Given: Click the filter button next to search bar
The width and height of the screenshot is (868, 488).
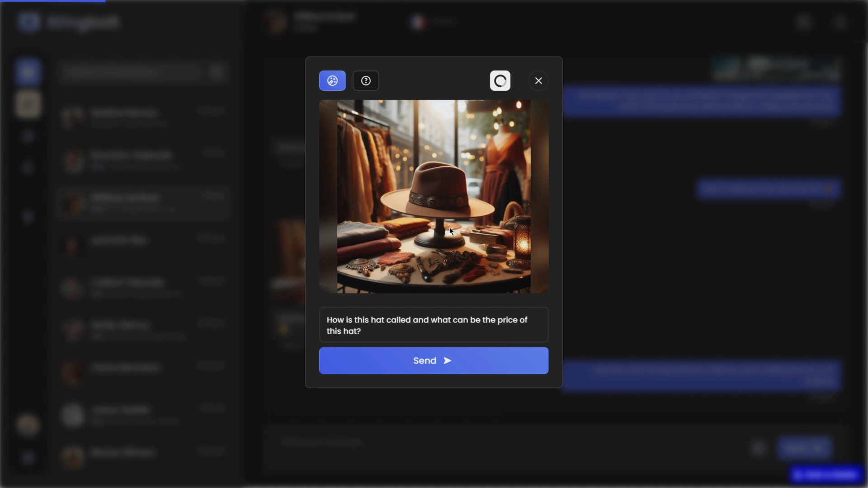Looking at the screenshot, I should (x=217, y=72).
